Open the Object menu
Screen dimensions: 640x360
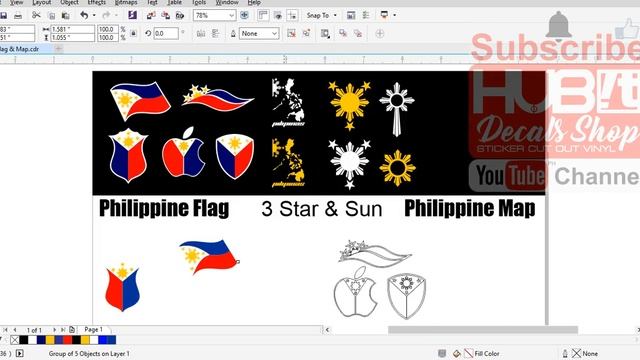click(x=69, y=2)
